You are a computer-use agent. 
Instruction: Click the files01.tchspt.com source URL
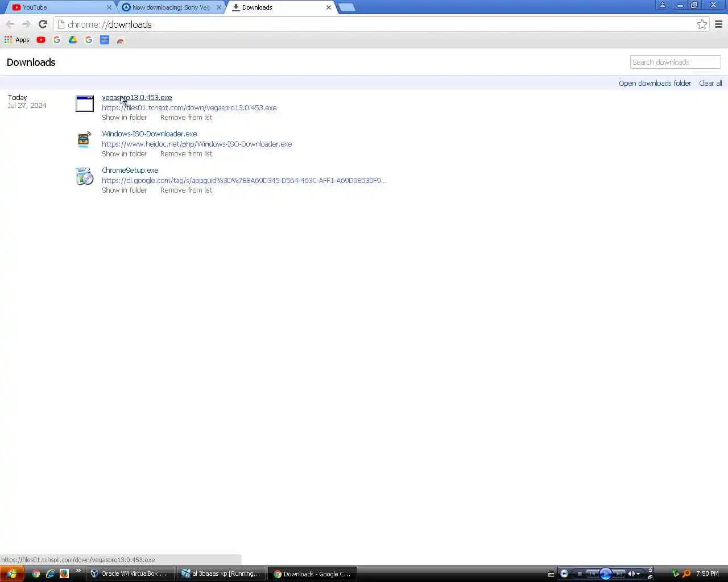[189, 107]
